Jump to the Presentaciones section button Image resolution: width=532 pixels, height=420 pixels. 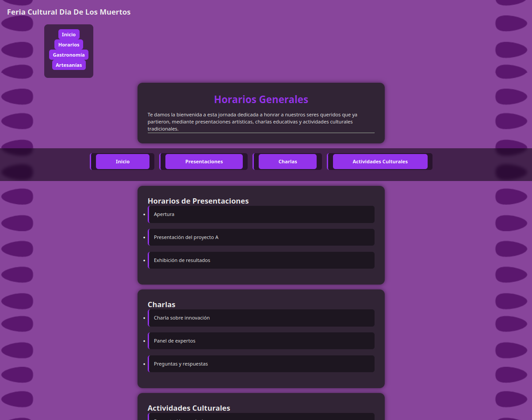coord(204,162)
